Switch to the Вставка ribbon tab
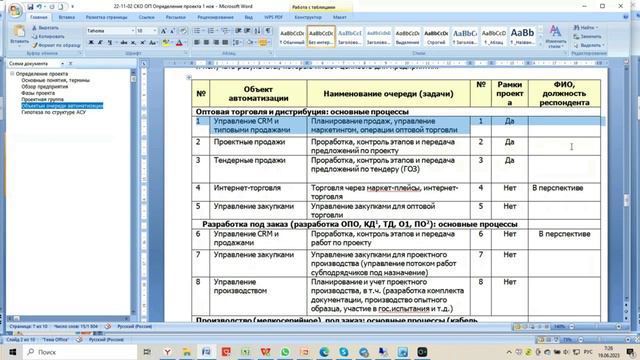640x360 pixels. tap(67, 18)
